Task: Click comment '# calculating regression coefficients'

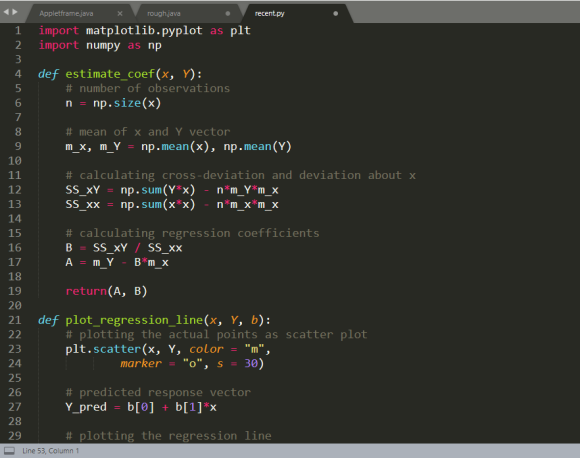Action: (x=192, y=233)
